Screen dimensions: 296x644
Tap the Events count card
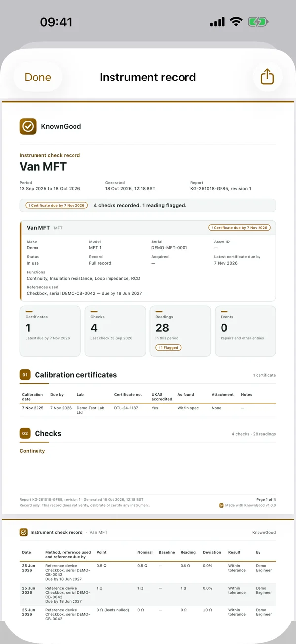tap(245, 331)
